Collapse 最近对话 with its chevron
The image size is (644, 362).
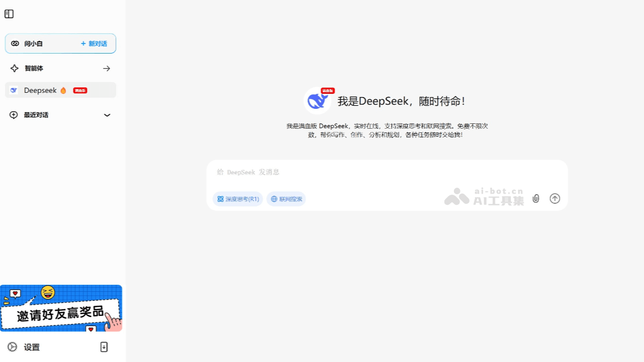[x=107, y=115]
